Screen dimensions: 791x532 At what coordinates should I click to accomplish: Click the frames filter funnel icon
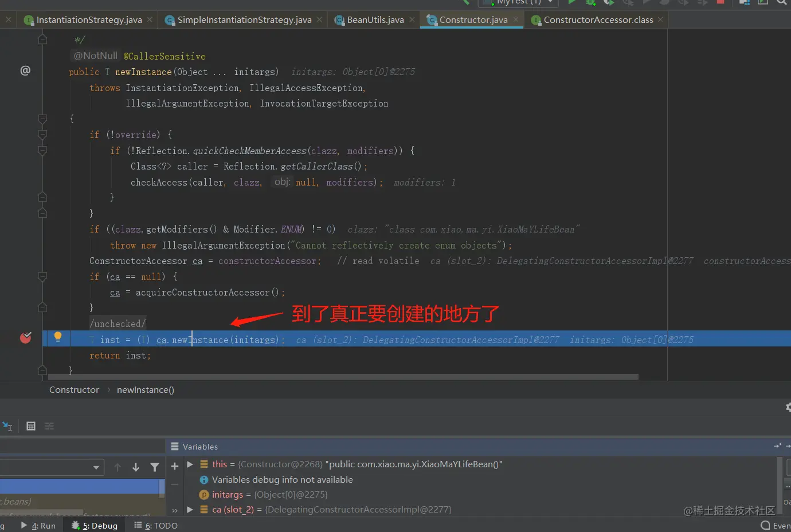[x=155, y=467]
